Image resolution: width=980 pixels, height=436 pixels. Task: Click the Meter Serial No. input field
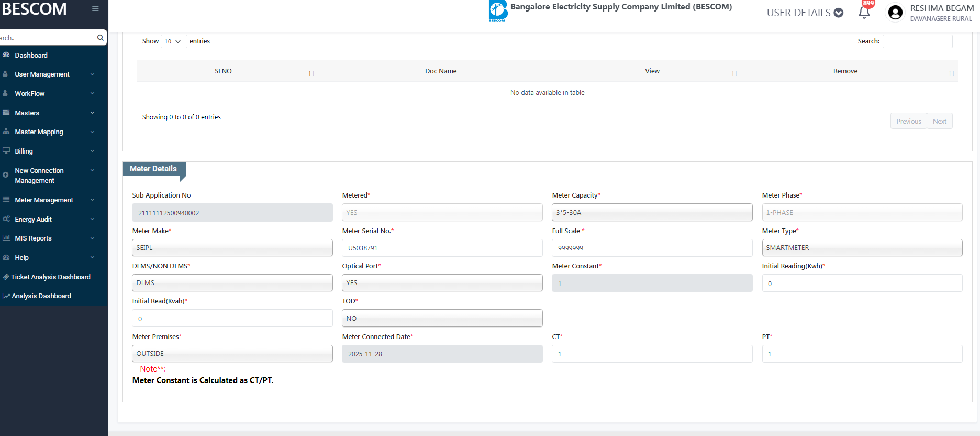point(442,248)
